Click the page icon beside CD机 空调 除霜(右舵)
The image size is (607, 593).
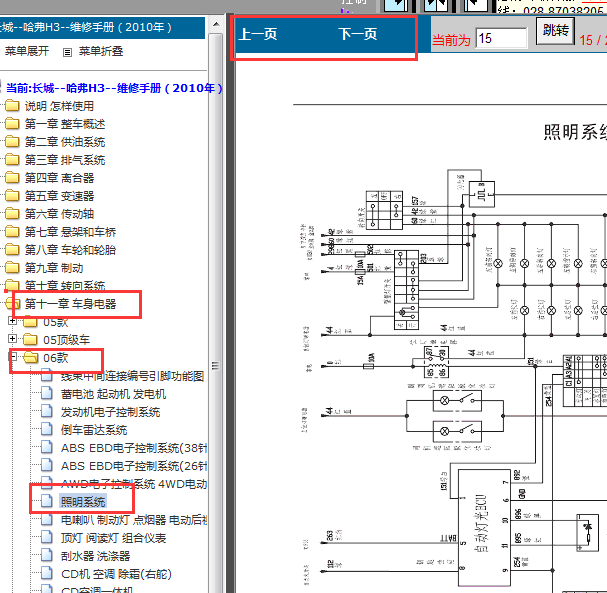[x=47, y=574]
